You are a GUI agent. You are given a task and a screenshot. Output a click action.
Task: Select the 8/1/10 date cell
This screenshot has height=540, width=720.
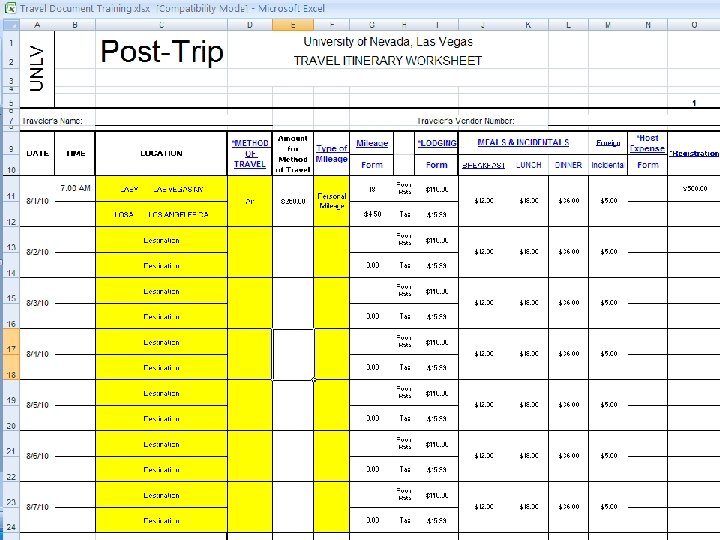click(38, 201)
